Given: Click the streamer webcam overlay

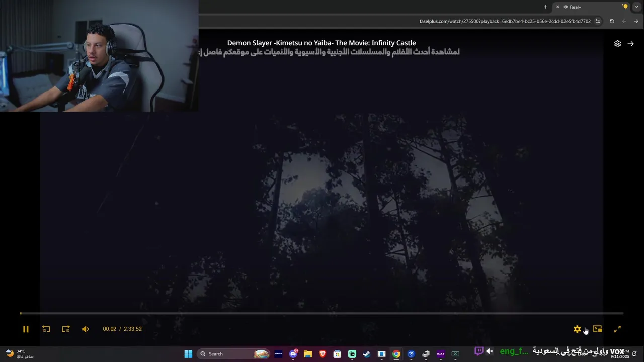Looking at the screenshot, I should coord(99,55).
